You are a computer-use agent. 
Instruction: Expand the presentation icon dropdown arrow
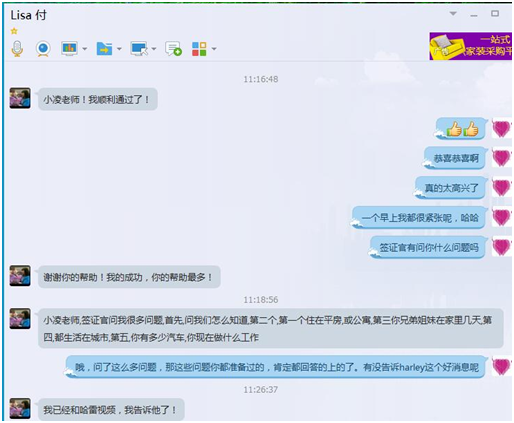[x=85, y=49]
